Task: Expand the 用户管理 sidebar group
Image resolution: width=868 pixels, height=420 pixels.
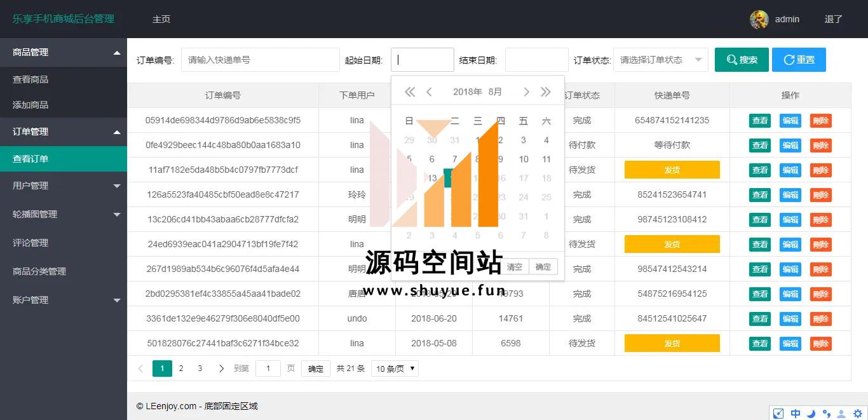Action: click(64, 186)
